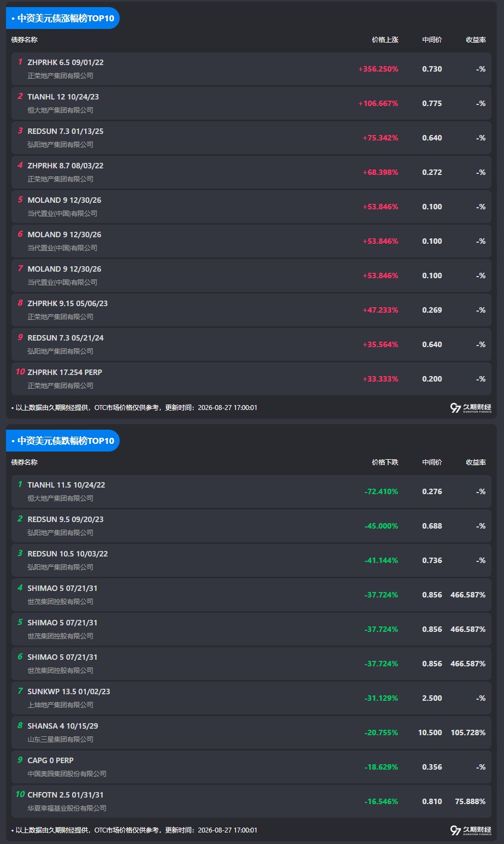
Task: Click the 价格下跌 column header
Action: point(385,462)
